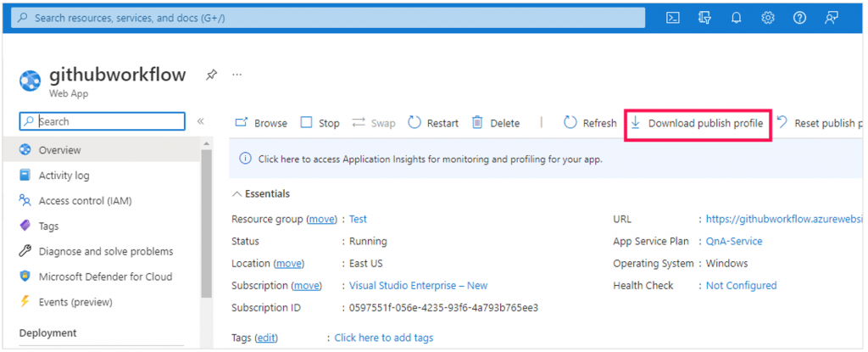Screen dimensions: 868x352
Task: Click the move link beside Subscription
Action: pyautogui.click(x=307, y=286)
